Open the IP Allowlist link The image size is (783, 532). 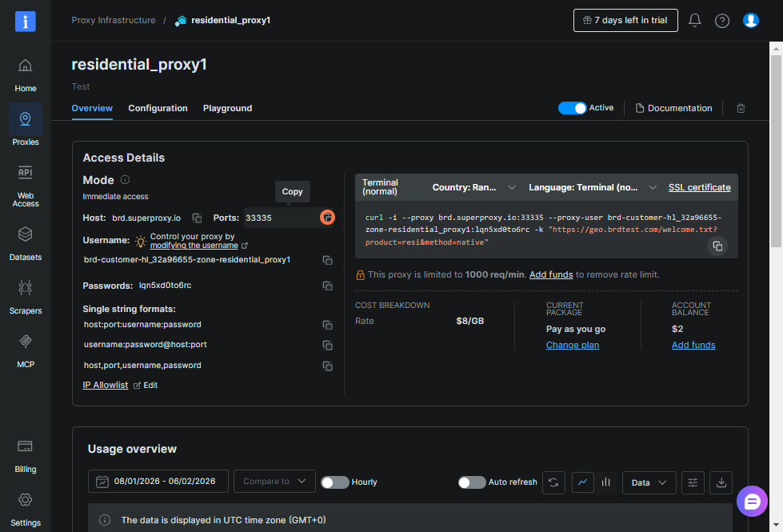click(x=106, y=385)
